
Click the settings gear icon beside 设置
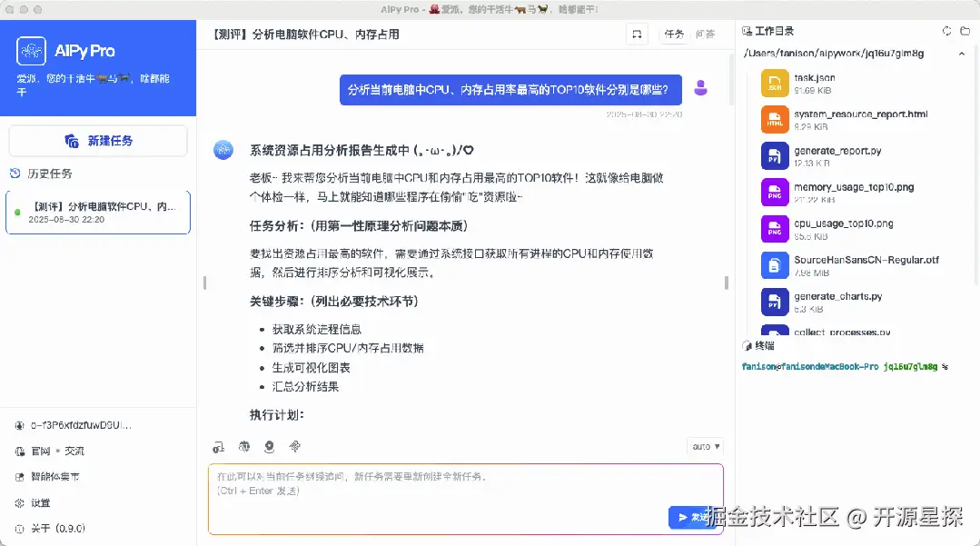(x=19, y=502)
